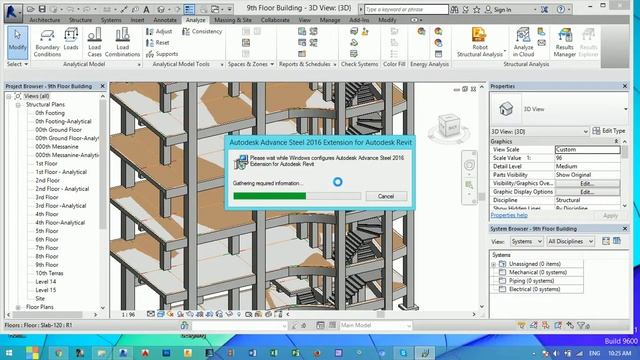
Task: Open the Structure ribbon tab
Action: click(80, 20)
